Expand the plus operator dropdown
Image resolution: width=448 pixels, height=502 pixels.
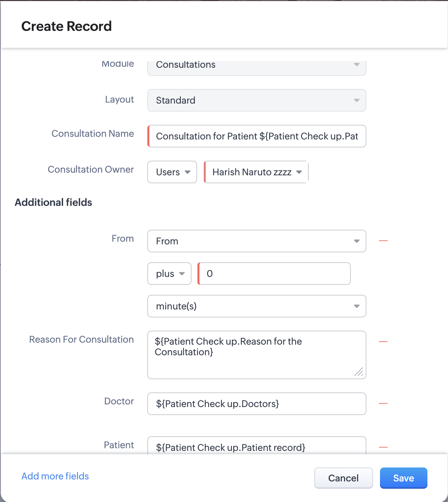click(169, 274)
